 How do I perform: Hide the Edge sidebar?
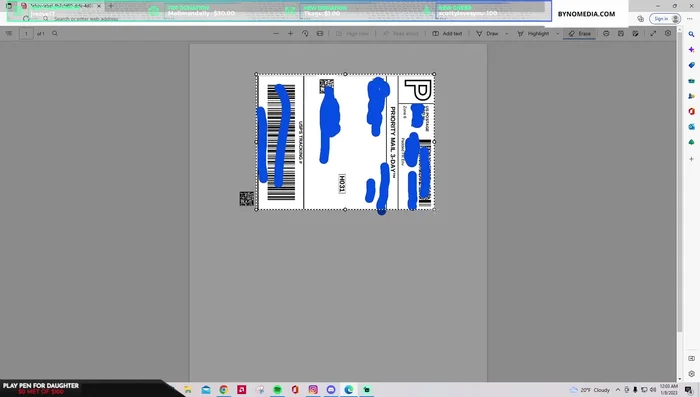click(692, 358)
